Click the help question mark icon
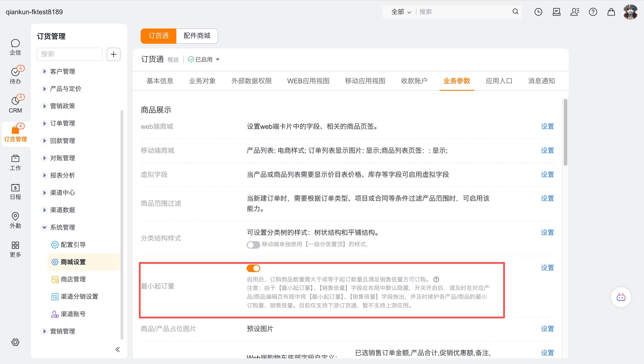 tap(593, 12)
